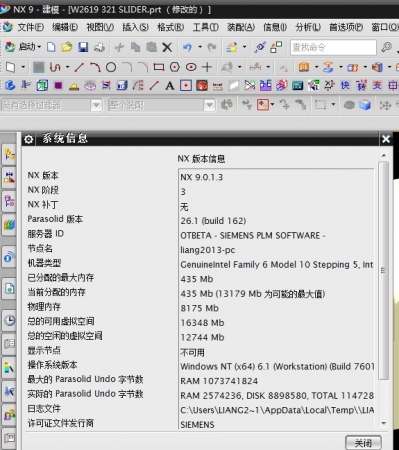Screen dimensions: 399x450
Task: Select the Text 'A' tool
Action: point(170,86)
